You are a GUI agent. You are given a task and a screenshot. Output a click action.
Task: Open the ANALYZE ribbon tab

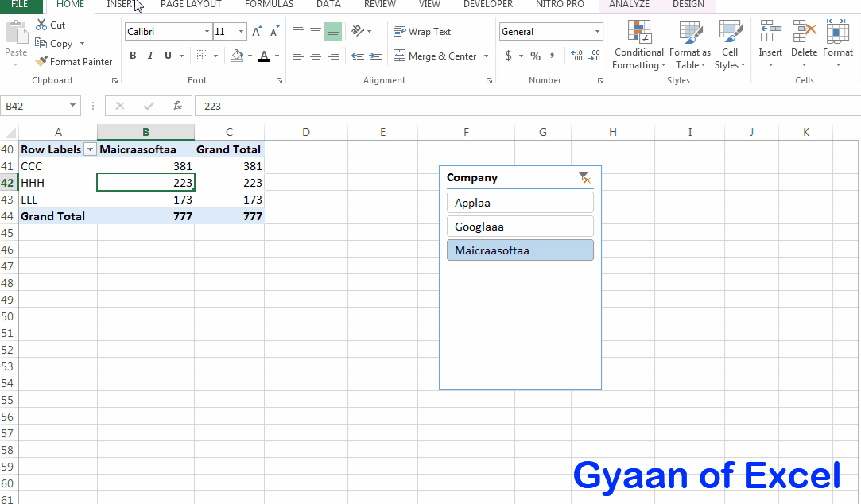pos(629,5)
